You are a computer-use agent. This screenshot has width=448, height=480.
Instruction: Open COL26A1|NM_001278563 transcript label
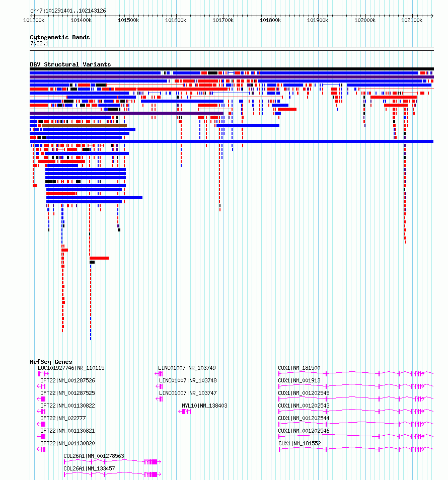94,456
